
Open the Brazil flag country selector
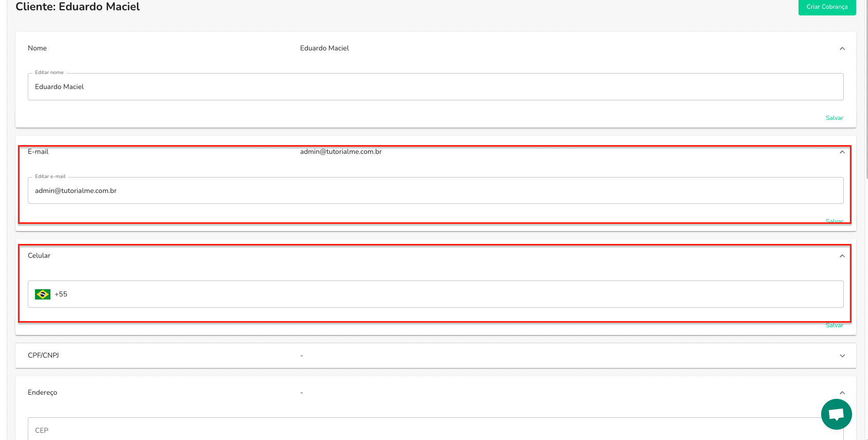click(43, 294)
